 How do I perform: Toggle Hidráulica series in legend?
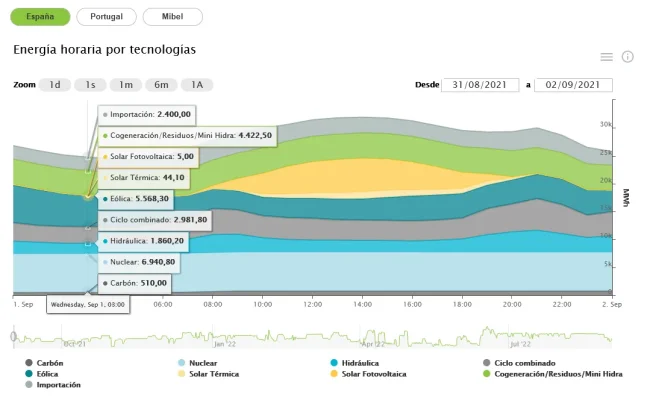tap(354, 363)
